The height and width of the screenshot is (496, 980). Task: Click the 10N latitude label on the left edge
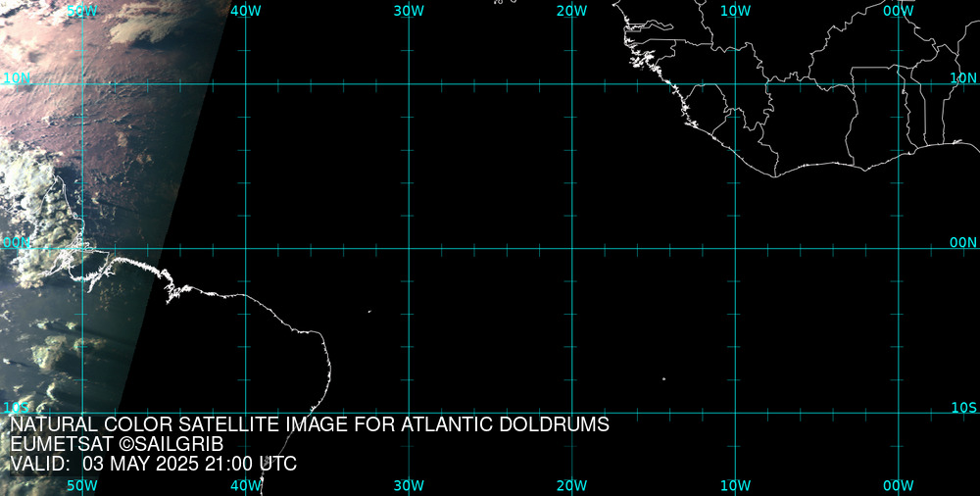tap(17, 78)
